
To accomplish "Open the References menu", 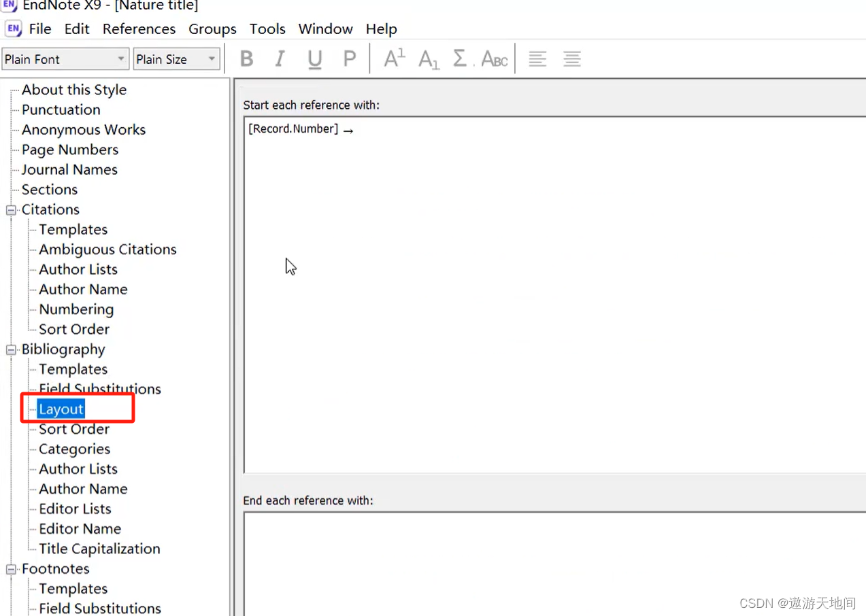I will coord(139,29).
